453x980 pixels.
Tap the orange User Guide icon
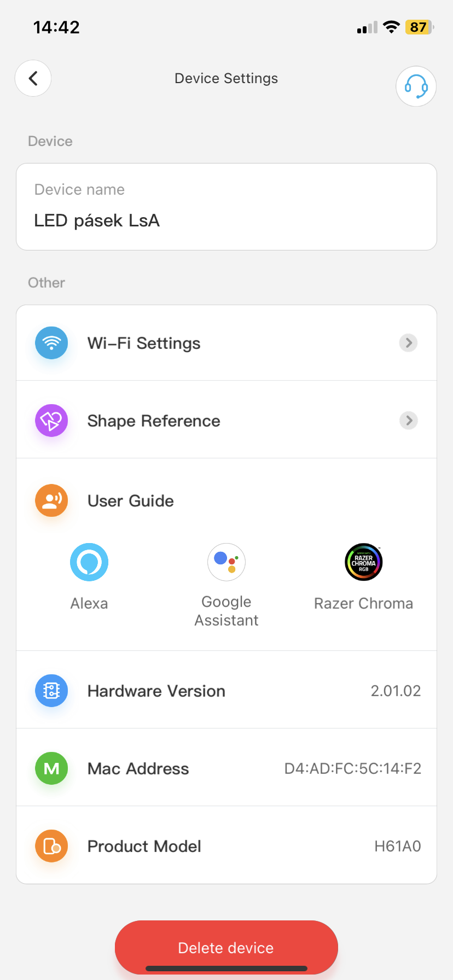pos(51,500)
